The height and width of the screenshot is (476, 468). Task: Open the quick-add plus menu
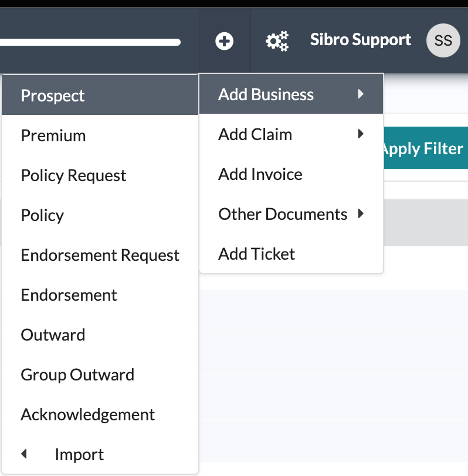(x=223, y=40)
